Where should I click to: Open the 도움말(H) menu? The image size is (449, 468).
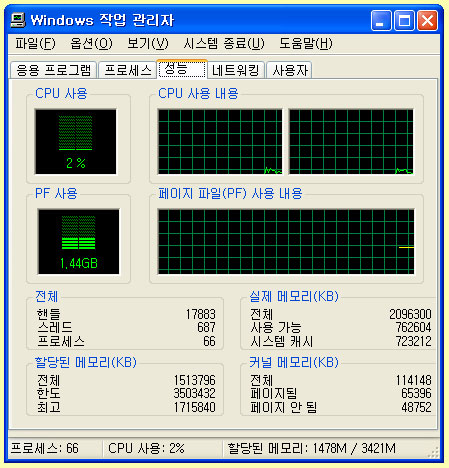pyautogui.click(x=306, y=44)
